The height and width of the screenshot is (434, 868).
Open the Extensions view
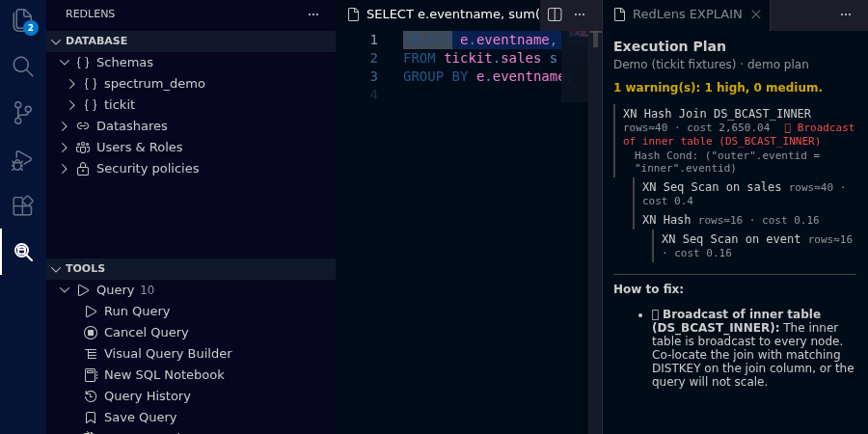click(23, 206)
